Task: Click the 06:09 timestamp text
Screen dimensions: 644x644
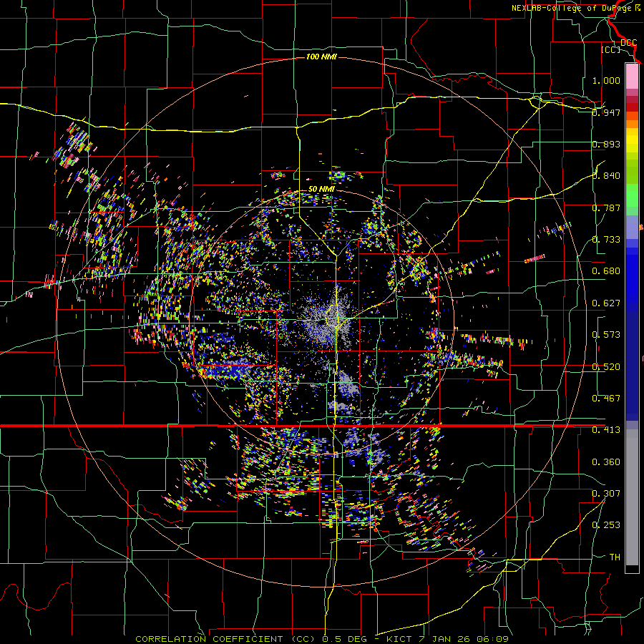Action: [x=492, y=639]
